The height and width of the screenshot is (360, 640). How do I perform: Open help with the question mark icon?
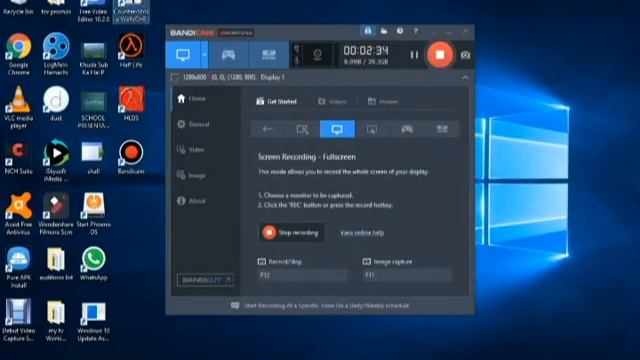pyautogui.click(x=416, y=31)
